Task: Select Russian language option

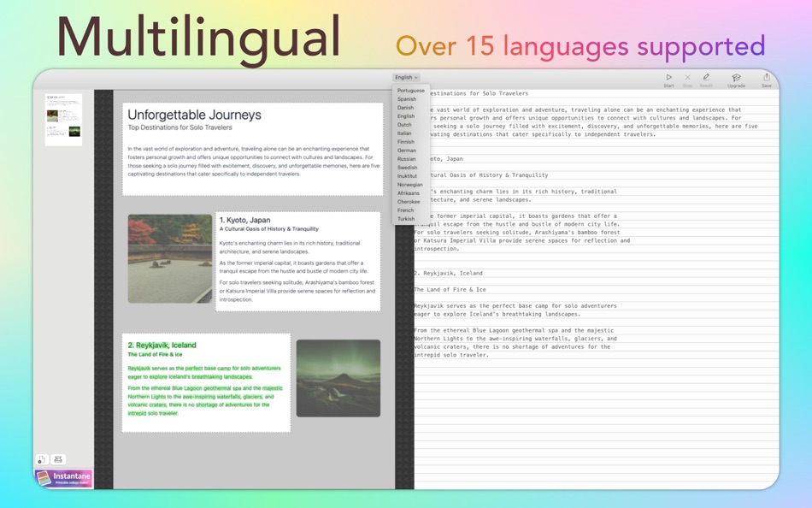Action: click(x=407, y=159)
